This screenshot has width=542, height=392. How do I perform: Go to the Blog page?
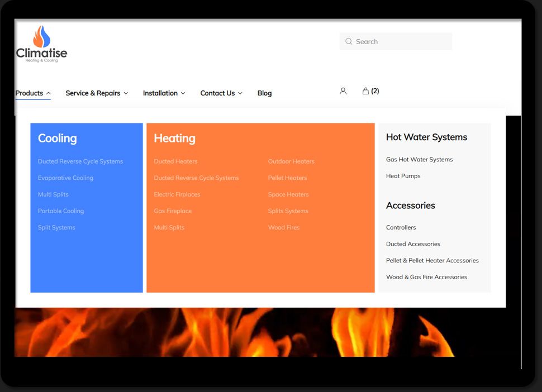(264, 93)
